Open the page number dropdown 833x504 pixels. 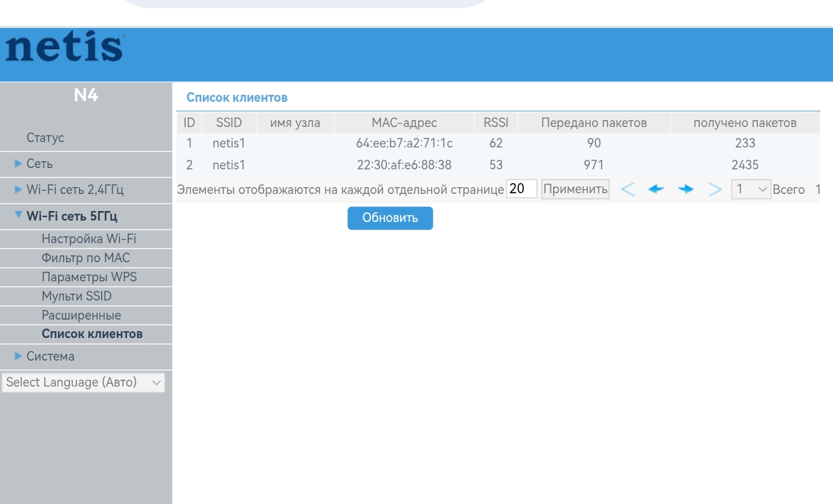point(750,189)
